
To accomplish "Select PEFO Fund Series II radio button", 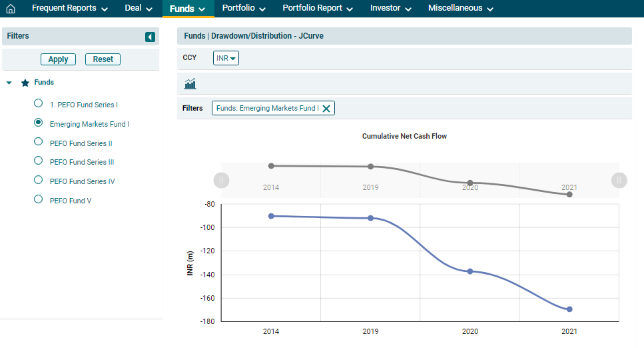I will click(38, 142).
